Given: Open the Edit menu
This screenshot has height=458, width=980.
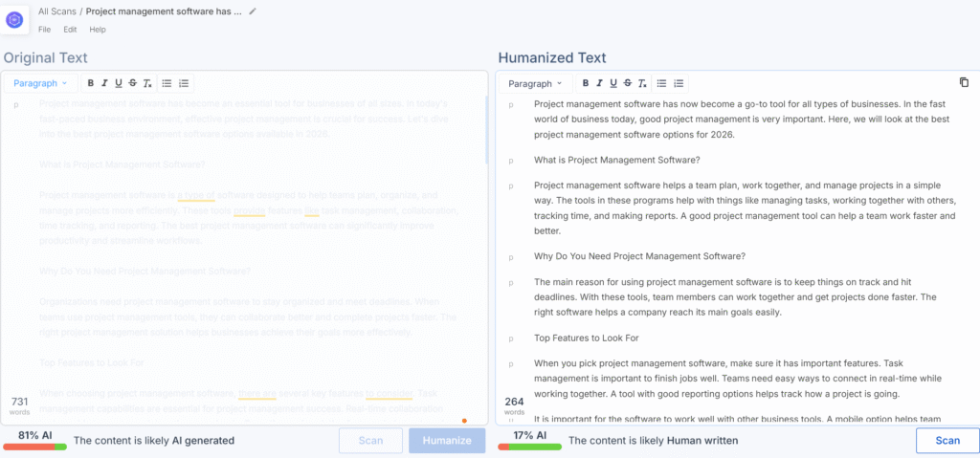Looking at the screenshot, I should pos(70,30).
